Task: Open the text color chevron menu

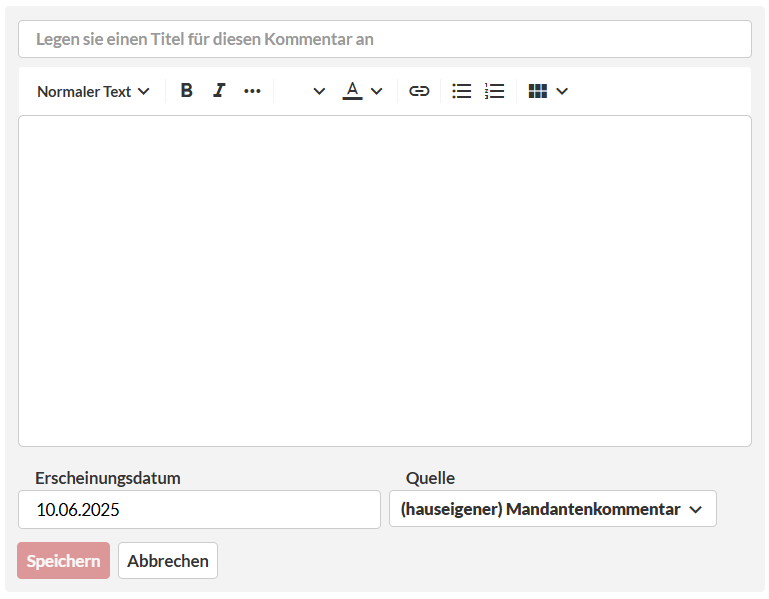Action: point(377,91)
